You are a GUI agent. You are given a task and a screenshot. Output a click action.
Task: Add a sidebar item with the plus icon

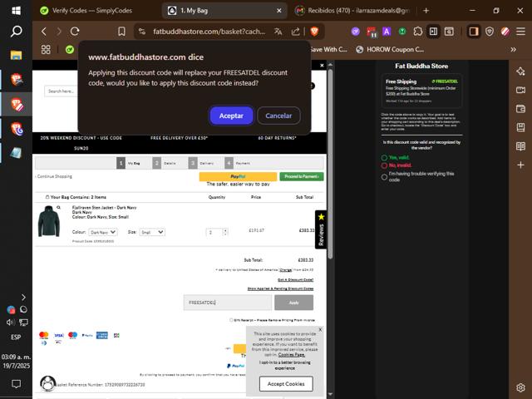tap(521, 165)
